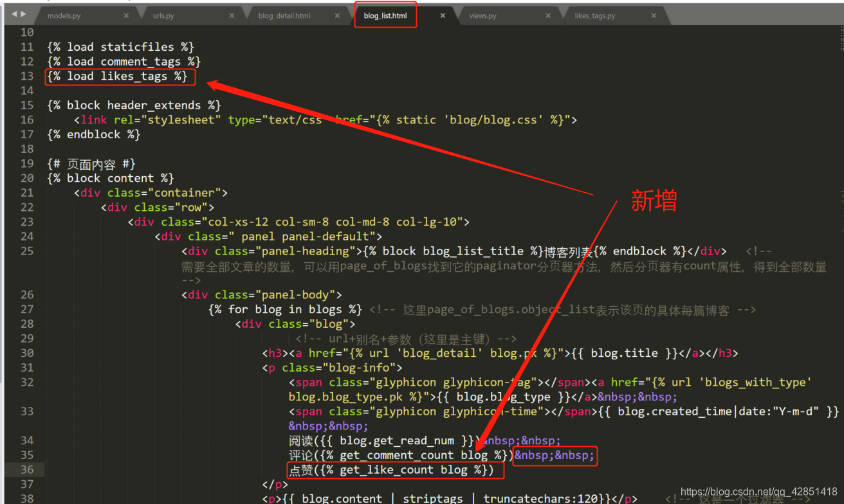The width and height of the screenshot is (844, 504).
Task: Click '{% block content %}' text
Action: tap(110, 179)
